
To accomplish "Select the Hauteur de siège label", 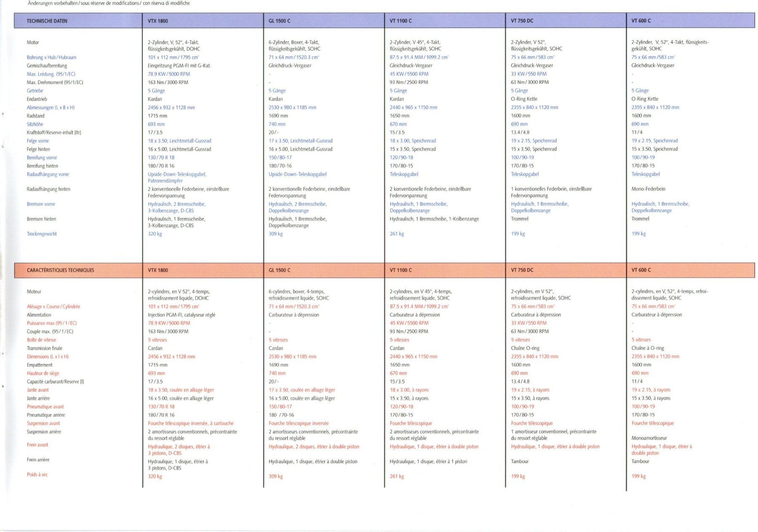I will pyautogui.click(x=43, y=373).
